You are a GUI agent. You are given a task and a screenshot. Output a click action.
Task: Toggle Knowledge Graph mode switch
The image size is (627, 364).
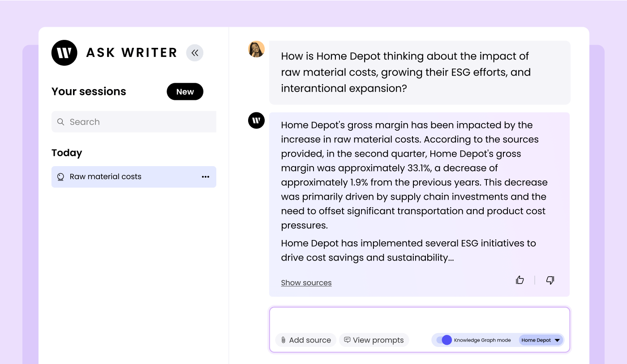click(x=444, y=340)
